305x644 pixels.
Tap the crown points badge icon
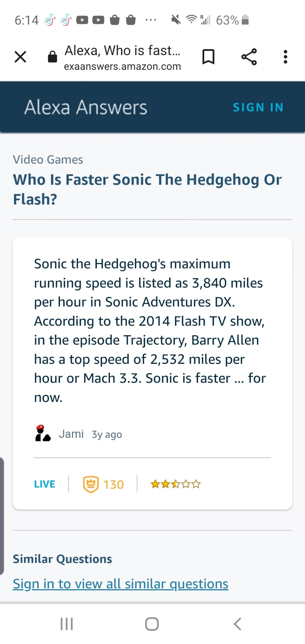(91, 484)
